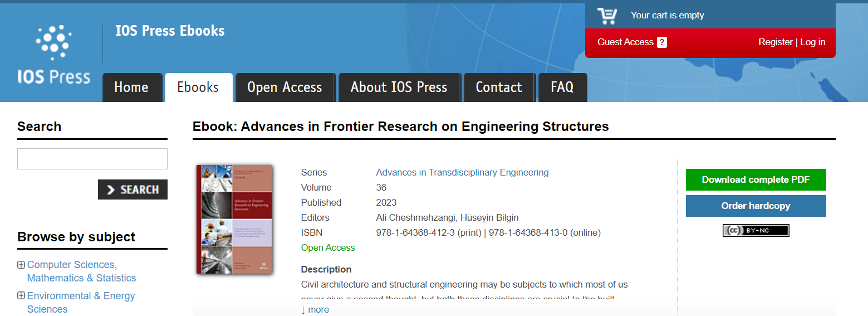Click the Guest Access label

coord(625,42)
